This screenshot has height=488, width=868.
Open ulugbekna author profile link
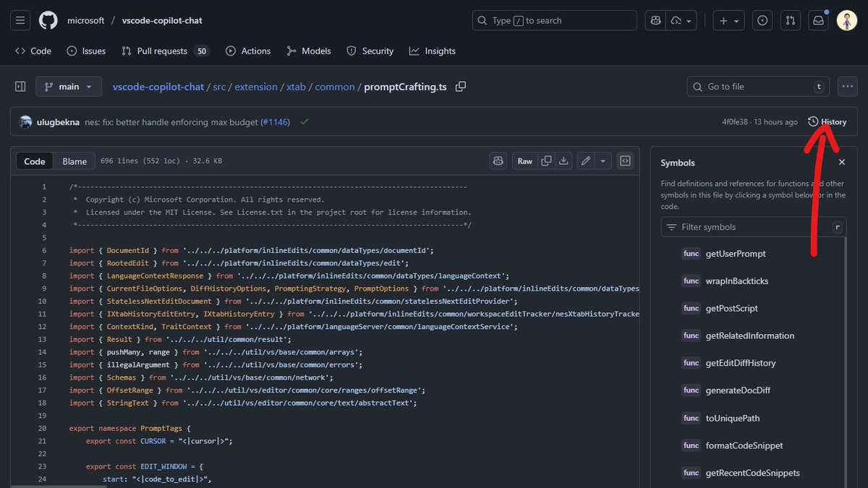58,122
